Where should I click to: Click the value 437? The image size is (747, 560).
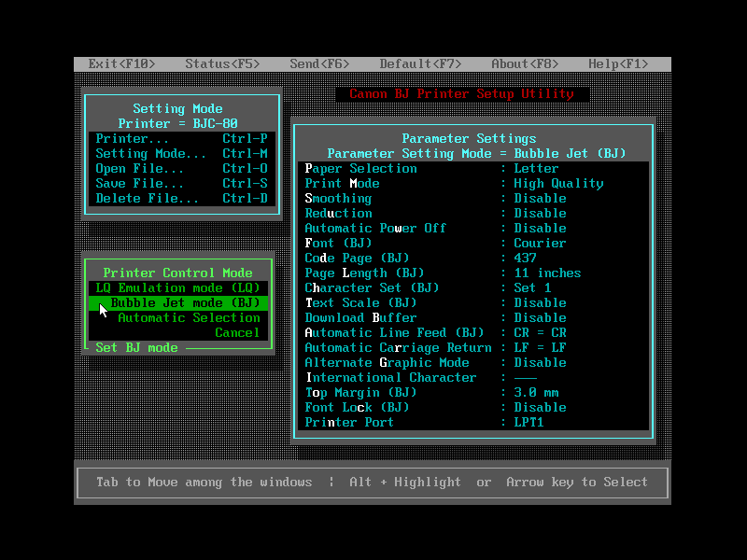click(525, 259)
